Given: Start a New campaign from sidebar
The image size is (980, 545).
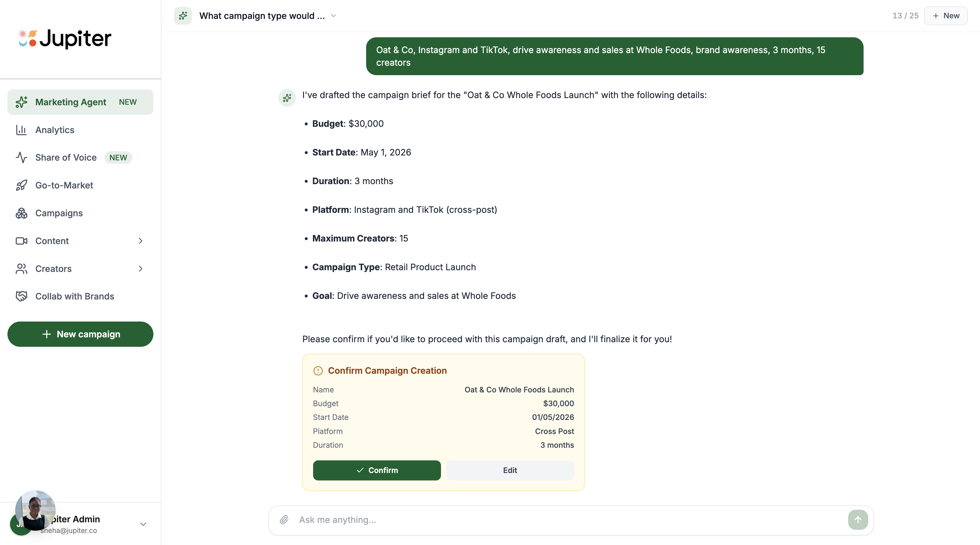Looking at the screenshot, I should (80, 334).
